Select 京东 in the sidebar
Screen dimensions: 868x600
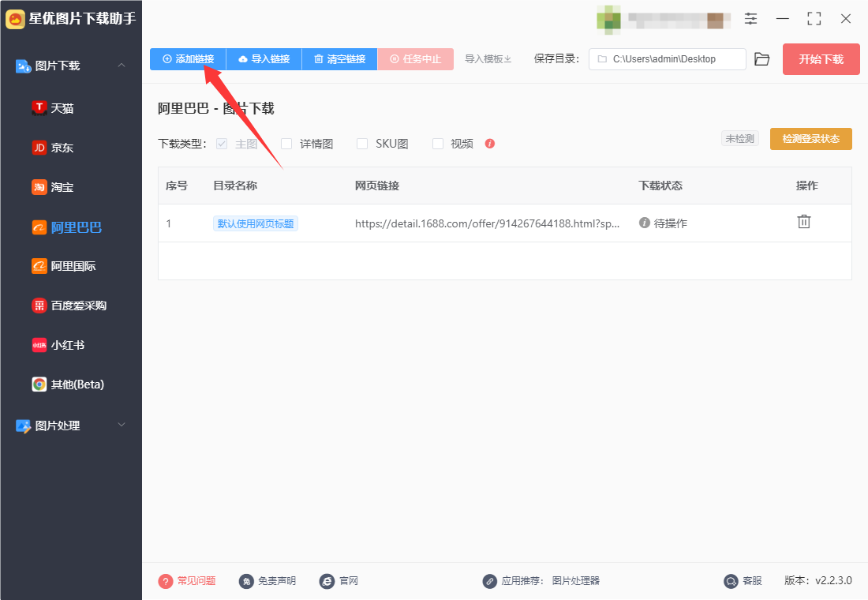[53, 148]
